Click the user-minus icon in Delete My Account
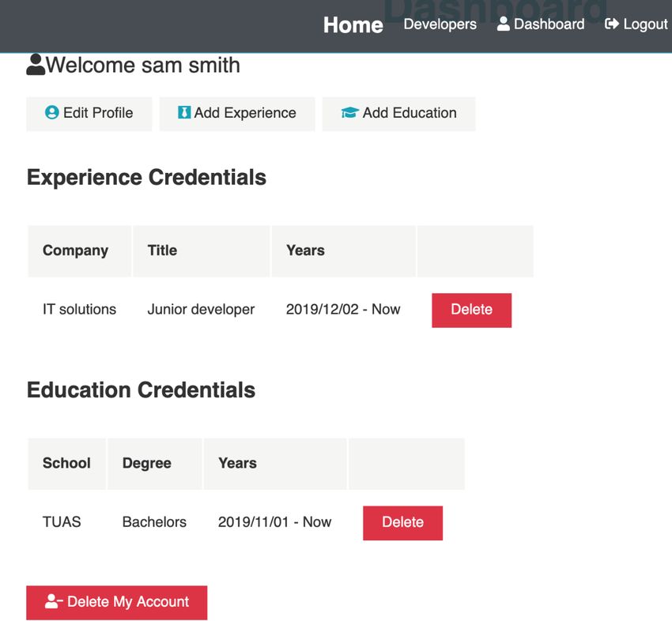Image resolution: width=672 pixels, height=621 pixels. click(x=54, y=601)
